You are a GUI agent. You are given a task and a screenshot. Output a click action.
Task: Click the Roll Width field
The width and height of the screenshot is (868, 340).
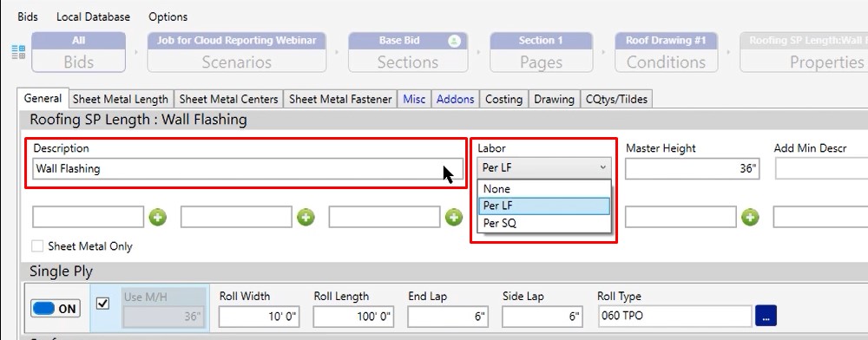260,317
